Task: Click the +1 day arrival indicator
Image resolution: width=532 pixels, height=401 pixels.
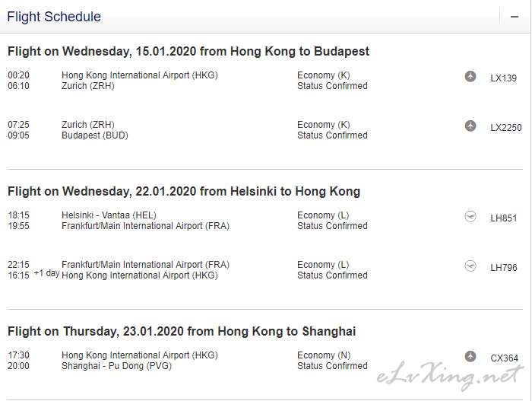Action: [46, 273]
